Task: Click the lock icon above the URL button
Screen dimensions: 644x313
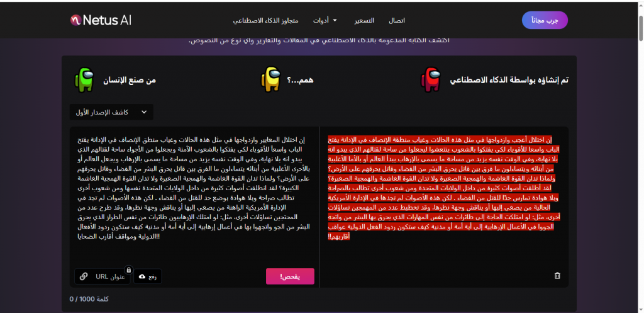Action: pyautogui.click(x=128, y=270)
